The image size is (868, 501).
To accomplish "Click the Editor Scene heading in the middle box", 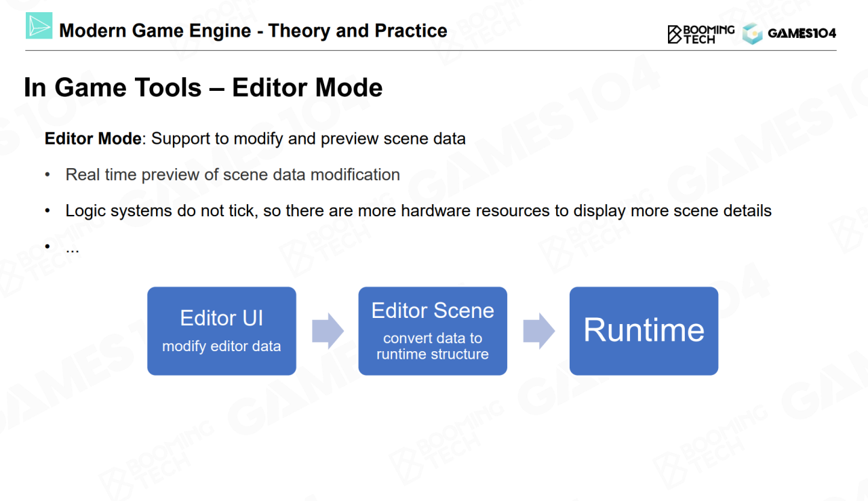I will coord(433,310).
